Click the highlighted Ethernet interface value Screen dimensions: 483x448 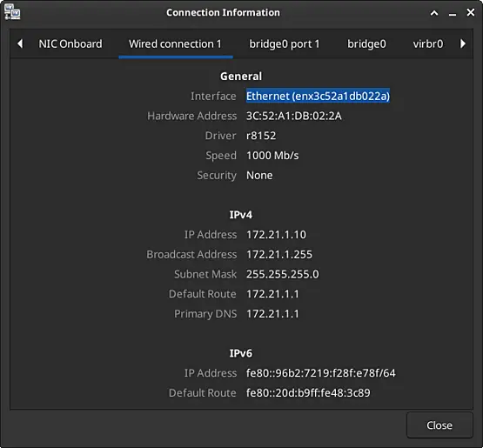click(318, 96)
